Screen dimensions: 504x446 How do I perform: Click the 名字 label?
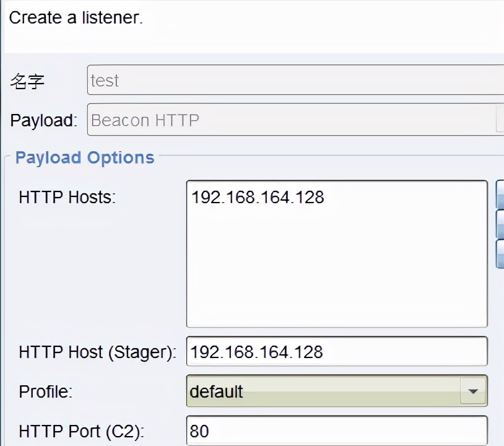coord(28,81)
